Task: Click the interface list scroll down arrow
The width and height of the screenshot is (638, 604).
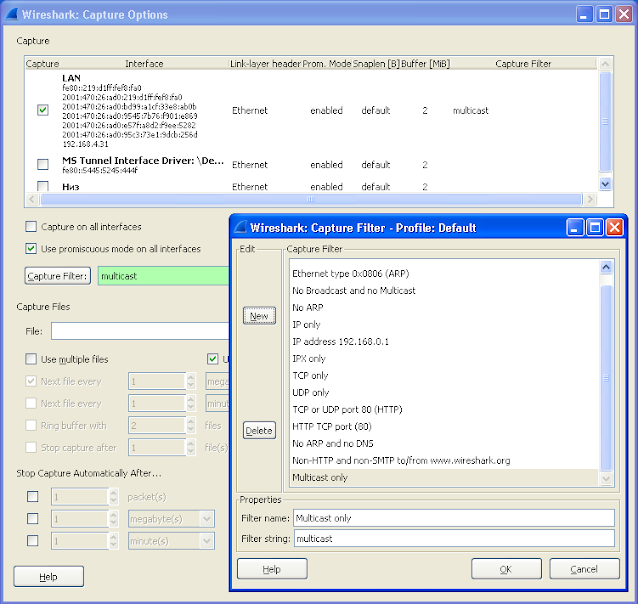Action: click(x=605, y=184)
